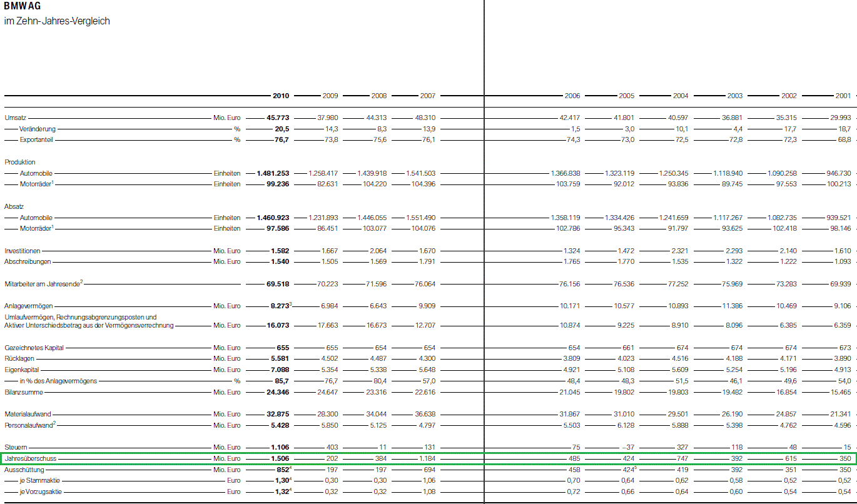Click employee count value 69.518
Screen dimensions: 857x504
[278, 283]
